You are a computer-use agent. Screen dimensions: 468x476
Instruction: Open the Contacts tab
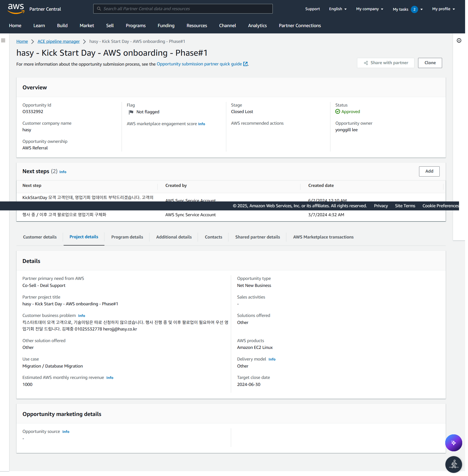pos(213,237)
